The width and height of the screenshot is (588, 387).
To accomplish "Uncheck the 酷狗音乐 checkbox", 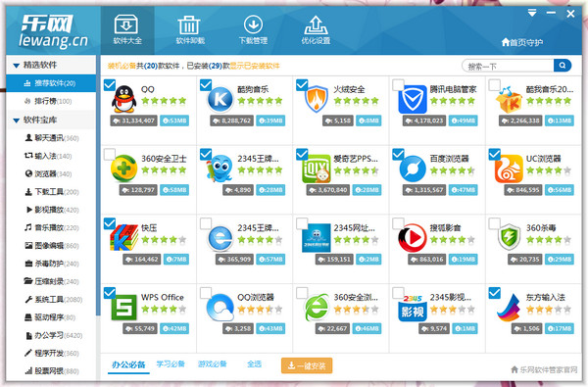I will [206, 85].
